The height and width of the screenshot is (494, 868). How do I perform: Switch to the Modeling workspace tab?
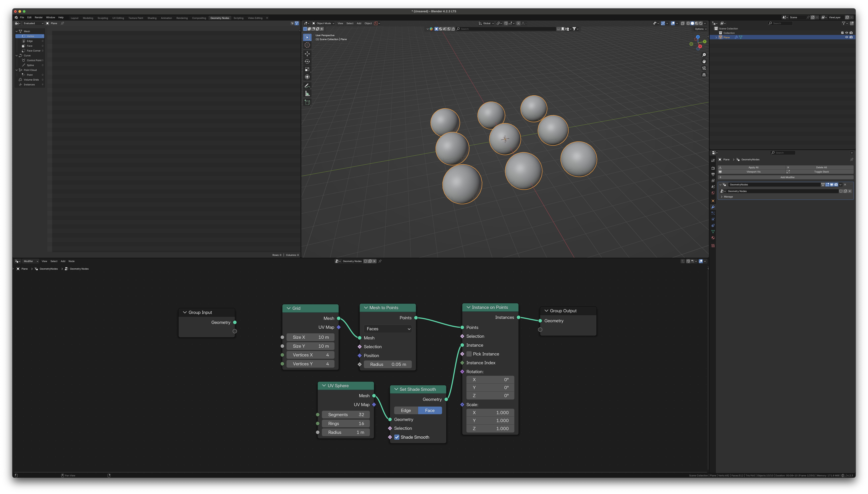[88, 18]
